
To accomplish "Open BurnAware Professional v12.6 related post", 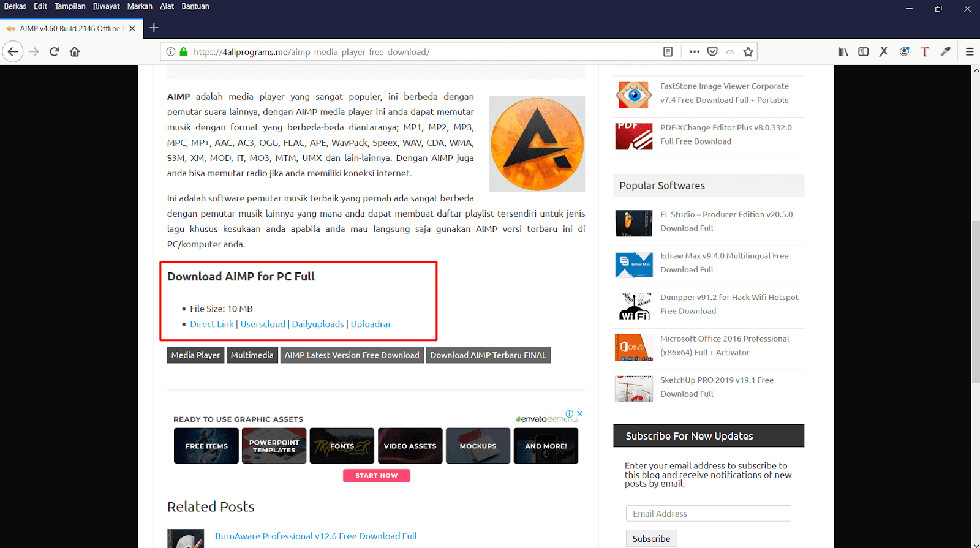I will pos(316,536).
